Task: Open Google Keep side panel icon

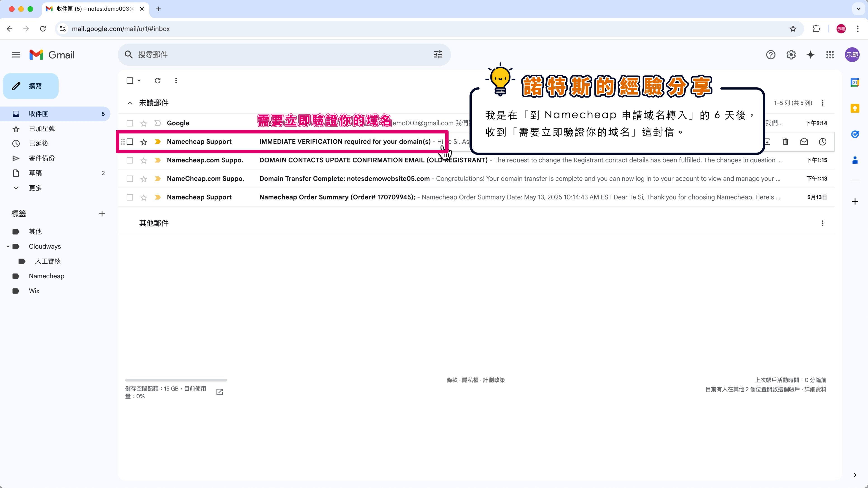Action: (x=855, y=108)
